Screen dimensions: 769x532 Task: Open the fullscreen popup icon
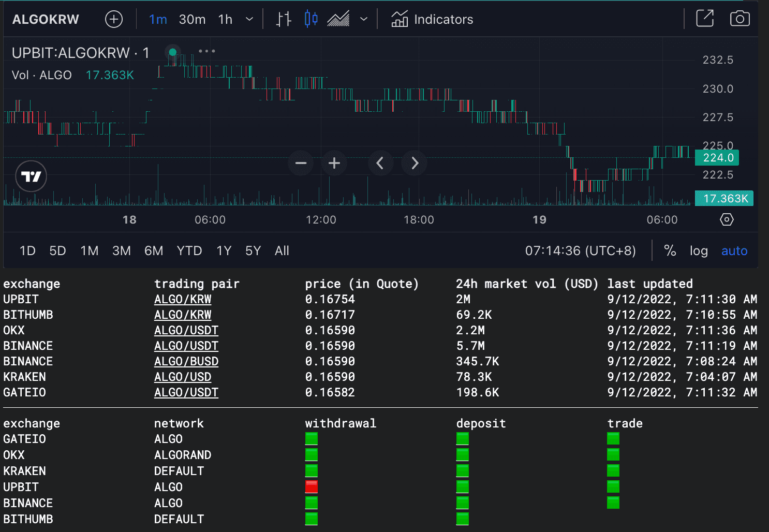(x=705, y=19)
